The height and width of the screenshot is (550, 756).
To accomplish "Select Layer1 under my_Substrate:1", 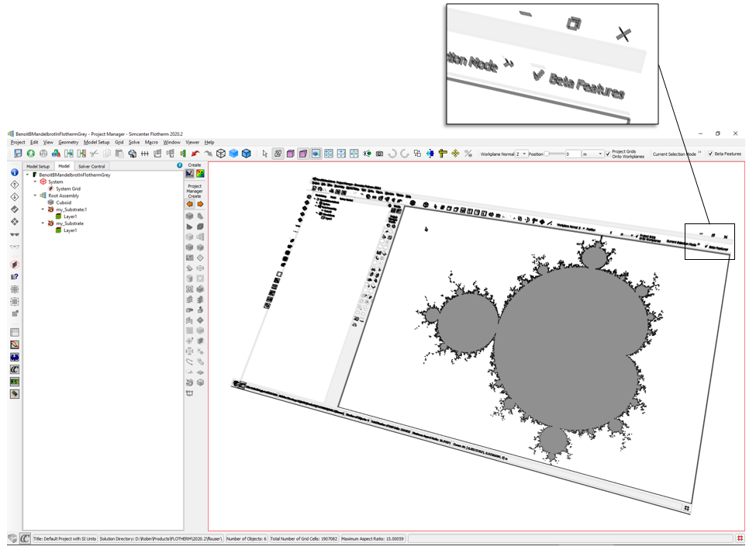I will click(x=70, y=216).
